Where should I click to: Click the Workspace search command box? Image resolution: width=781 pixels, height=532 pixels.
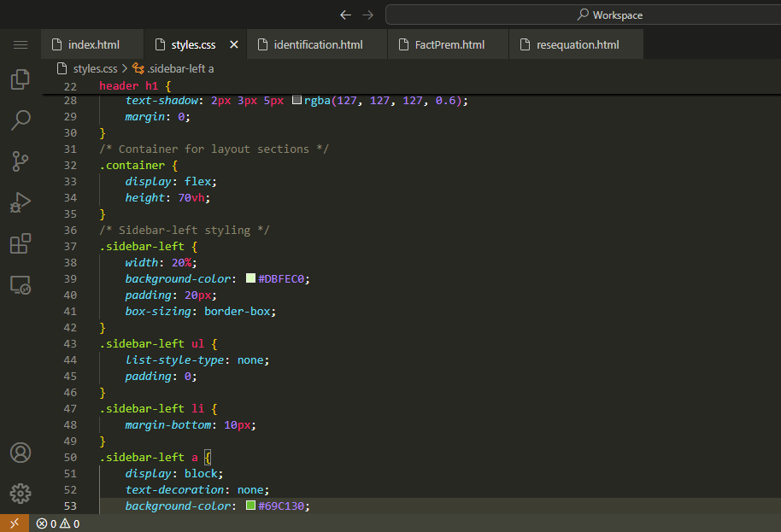click(583, 15)
